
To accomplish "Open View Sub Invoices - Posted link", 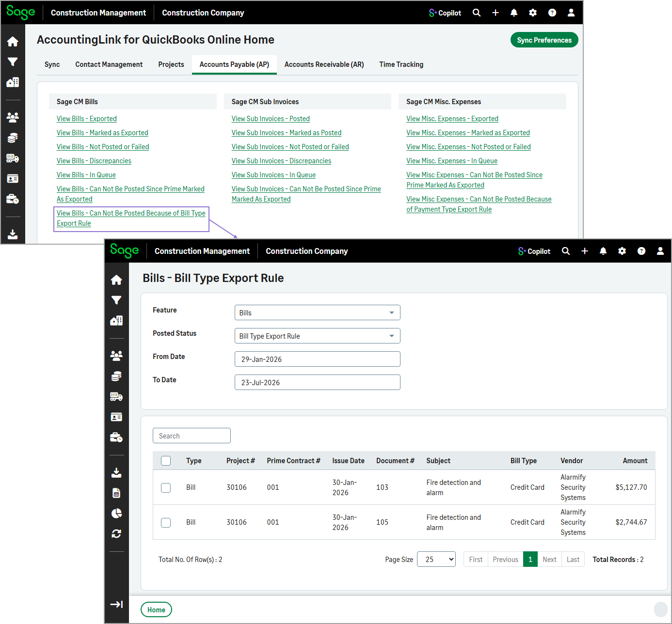I will click(271, 119).
